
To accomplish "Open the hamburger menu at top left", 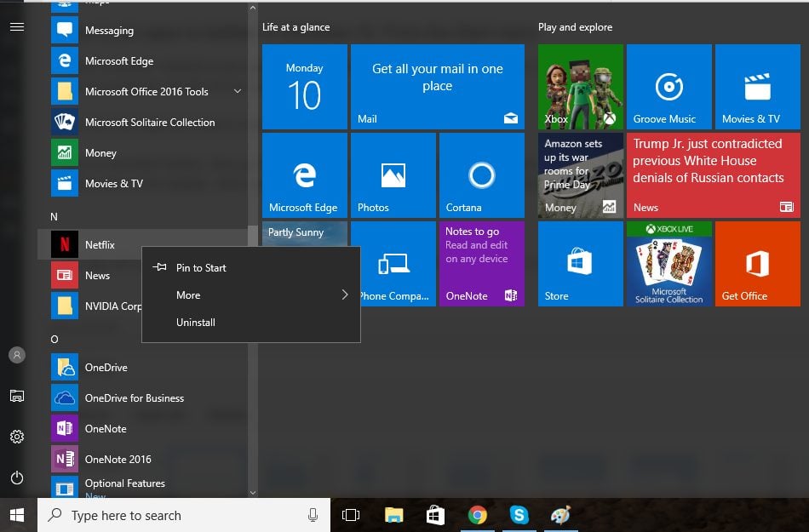I will 17,26.
